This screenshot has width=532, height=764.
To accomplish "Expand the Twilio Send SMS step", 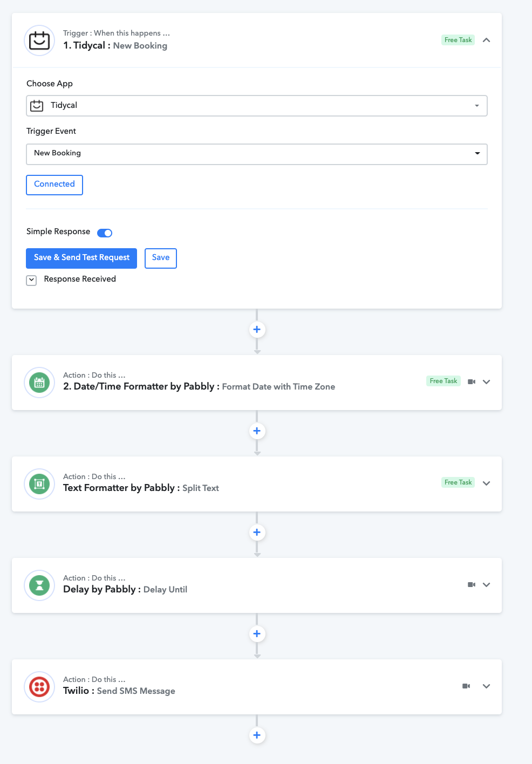I will [486, 686].
